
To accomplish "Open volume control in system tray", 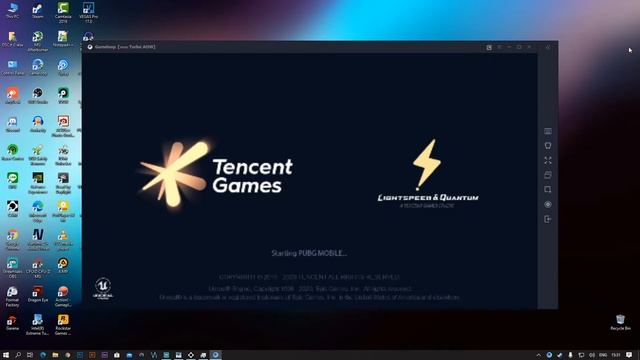I will (x=592, y=355).
